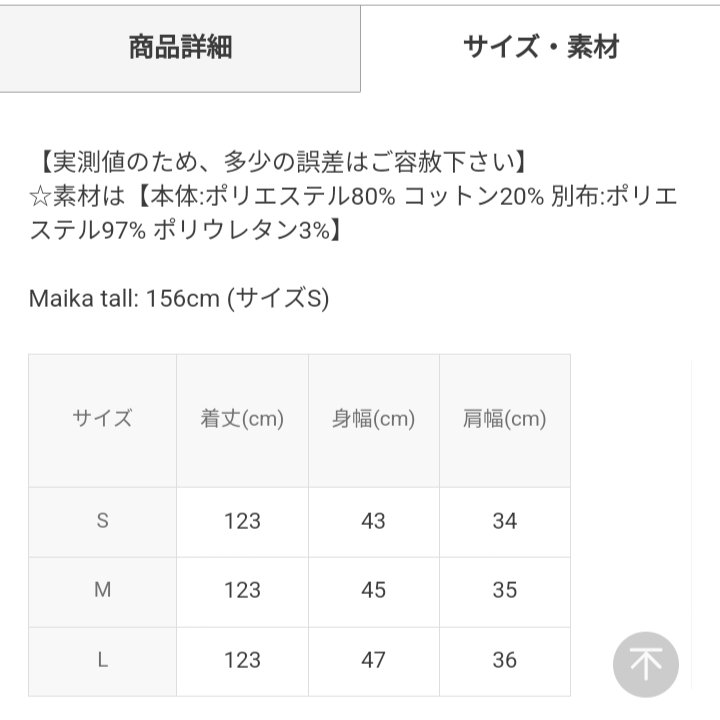Viewport: 720px width, 720px height.
Task: Click the 身幅 value 43 cell
Action: click(373, 521)
